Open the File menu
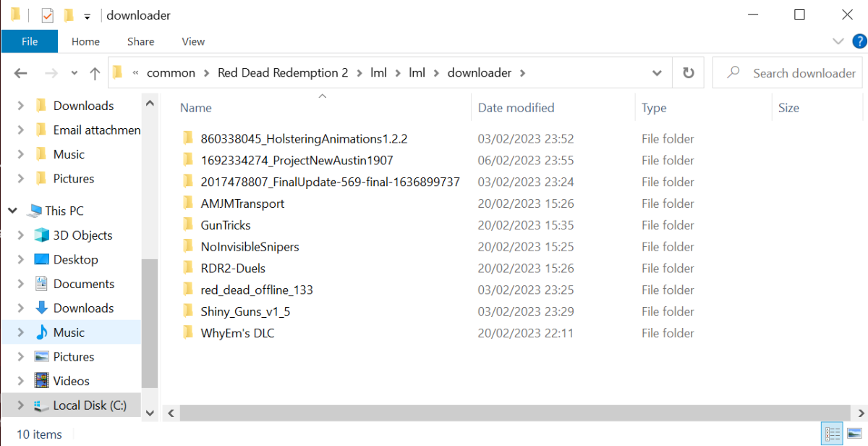This screenshot has width=868, height=446. click(x=30, y=41)
